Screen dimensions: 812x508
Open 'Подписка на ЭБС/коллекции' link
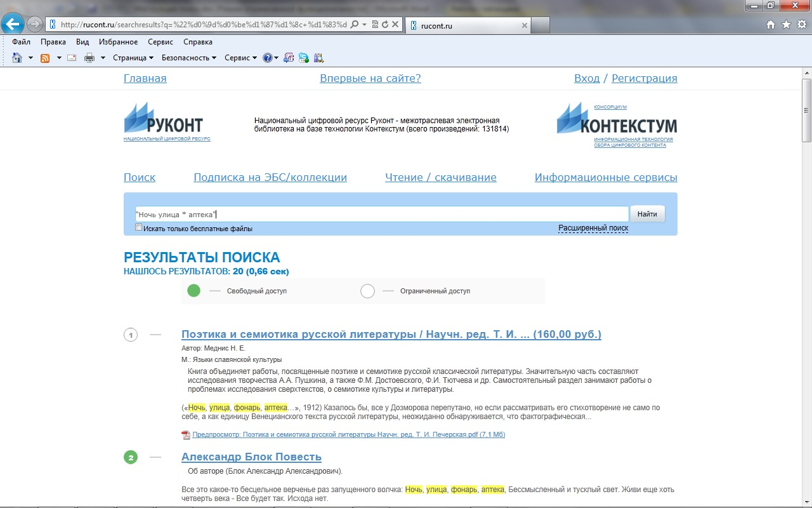[270, 177]
